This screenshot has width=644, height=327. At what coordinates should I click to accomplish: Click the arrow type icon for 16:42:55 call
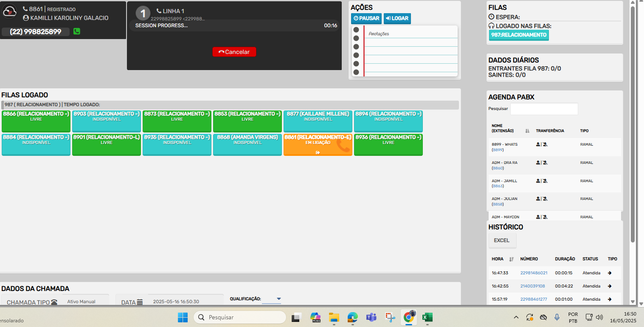[x=610, y=286]
